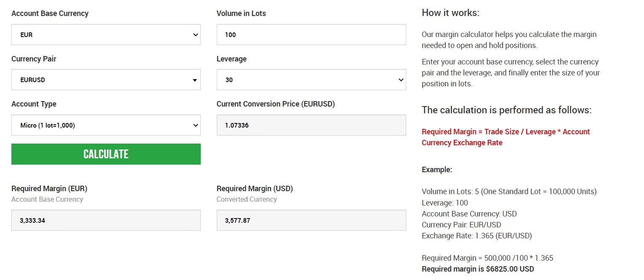644x280 pixels.
Task: Click the chevron arrow on Leverage
Action: (401, 80)
